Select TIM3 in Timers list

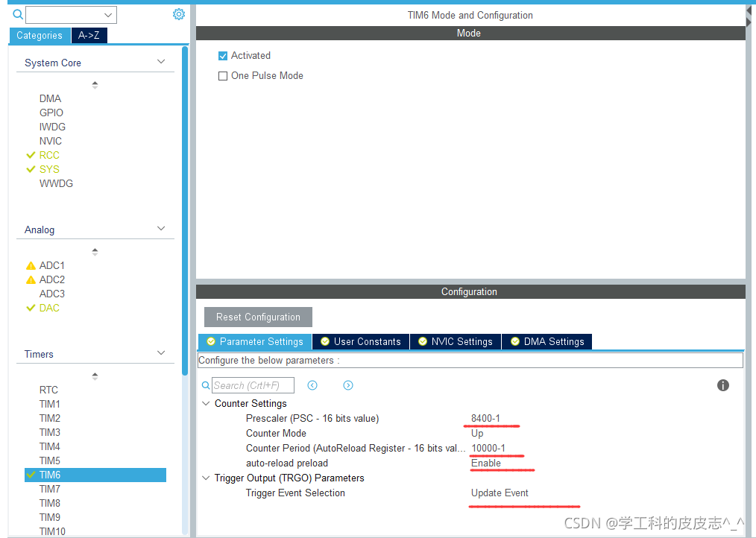[x=50, y=432]
